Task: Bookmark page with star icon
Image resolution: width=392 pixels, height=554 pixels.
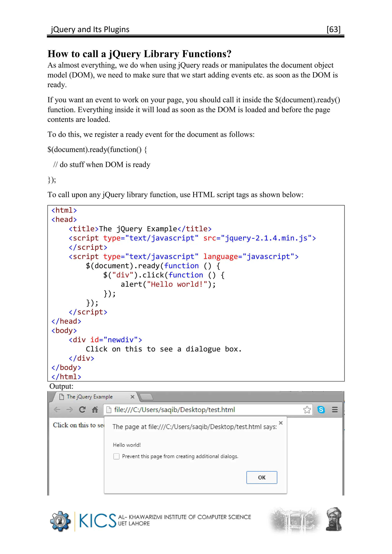Action: [x=307, y=410]
